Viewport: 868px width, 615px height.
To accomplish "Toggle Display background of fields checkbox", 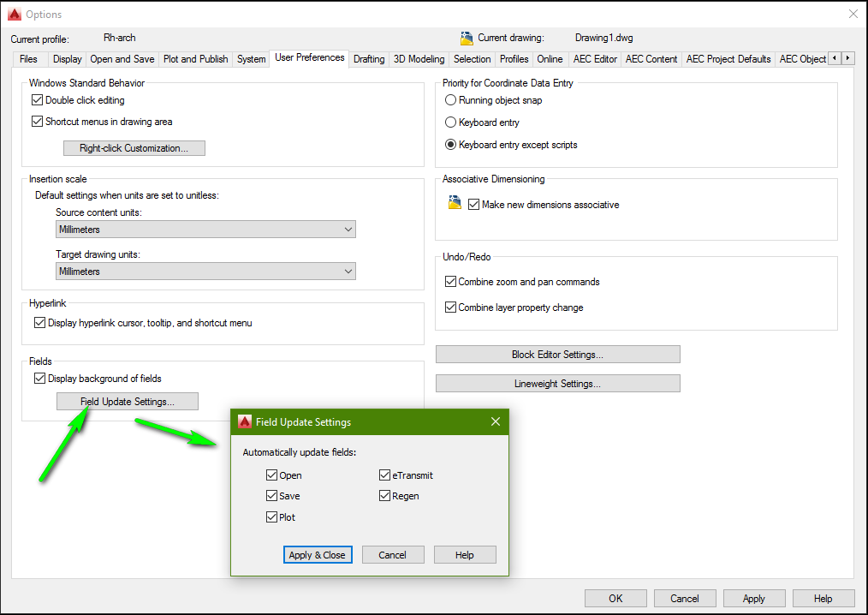I will tap(39, 379).
